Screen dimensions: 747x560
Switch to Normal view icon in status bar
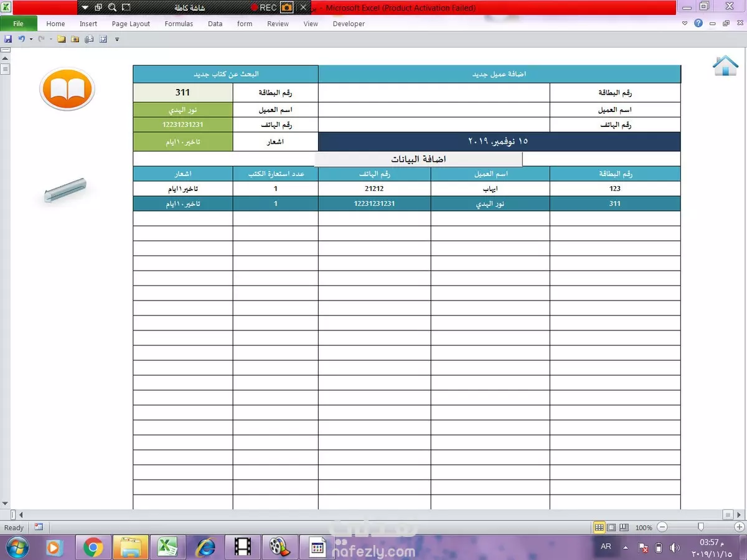599,527
